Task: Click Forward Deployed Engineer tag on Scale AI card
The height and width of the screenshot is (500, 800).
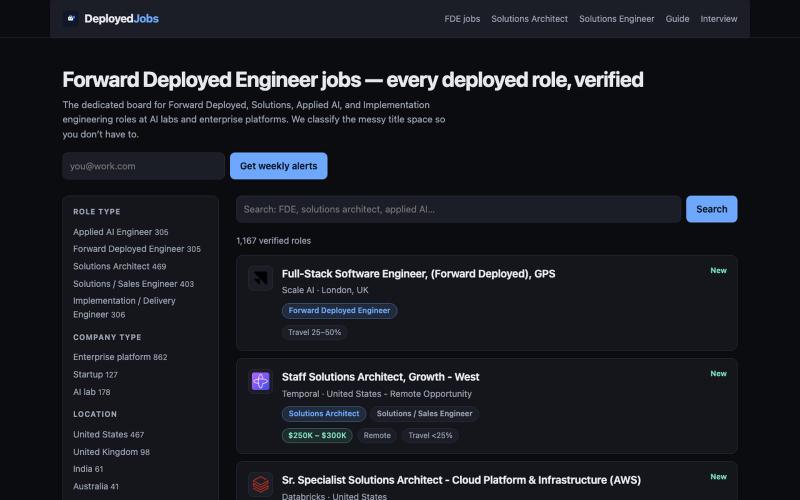Action: pos(339,311)
